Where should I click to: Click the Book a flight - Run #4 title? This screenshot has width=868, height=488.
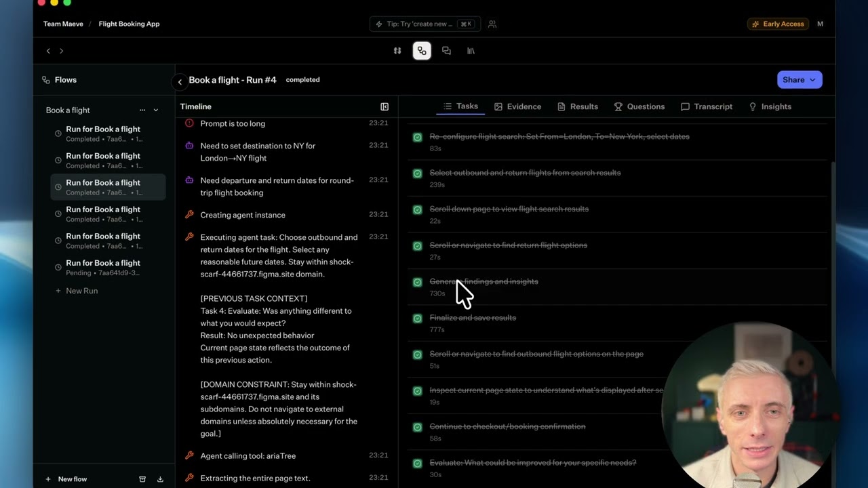click(x=233, y=80)
